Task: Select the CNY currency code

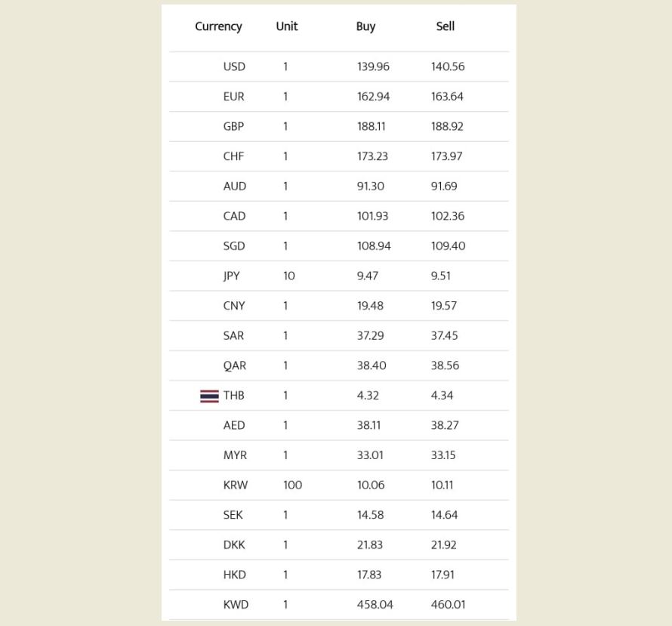Action: click(234, 306)
